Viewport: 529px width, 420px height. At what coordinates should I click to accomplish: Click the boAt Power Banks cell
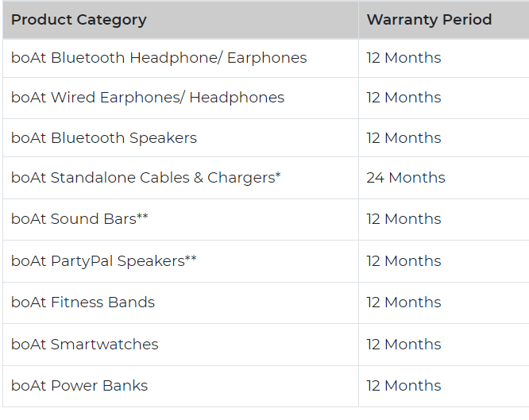(79, 386)
